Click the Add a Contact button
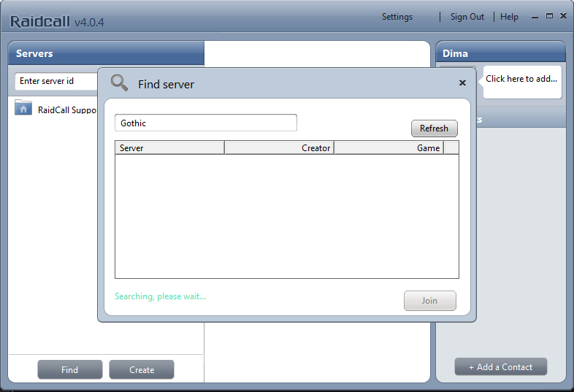The height and width of the screenshot is (392, 574). [x=501, y=366]
